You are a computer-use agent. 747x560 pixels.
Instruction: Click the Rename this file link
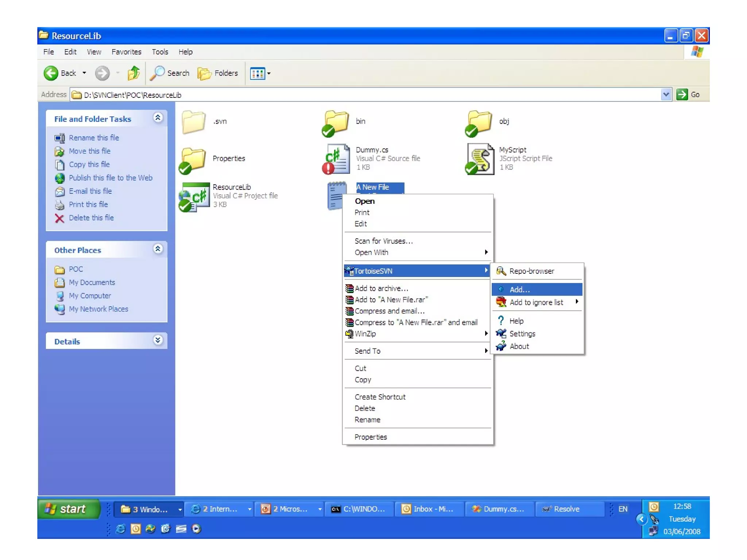tap(94, 138)
